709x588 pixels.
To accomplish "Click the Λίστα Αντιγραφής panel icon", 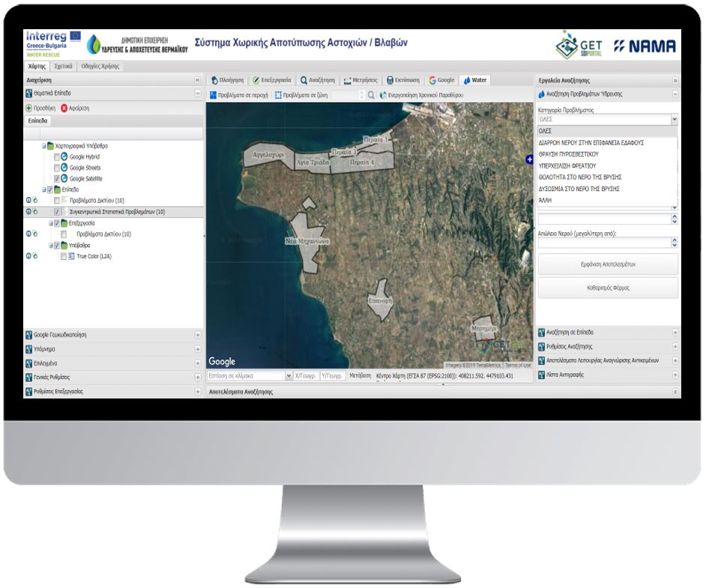I will click(x=541, y=375).
